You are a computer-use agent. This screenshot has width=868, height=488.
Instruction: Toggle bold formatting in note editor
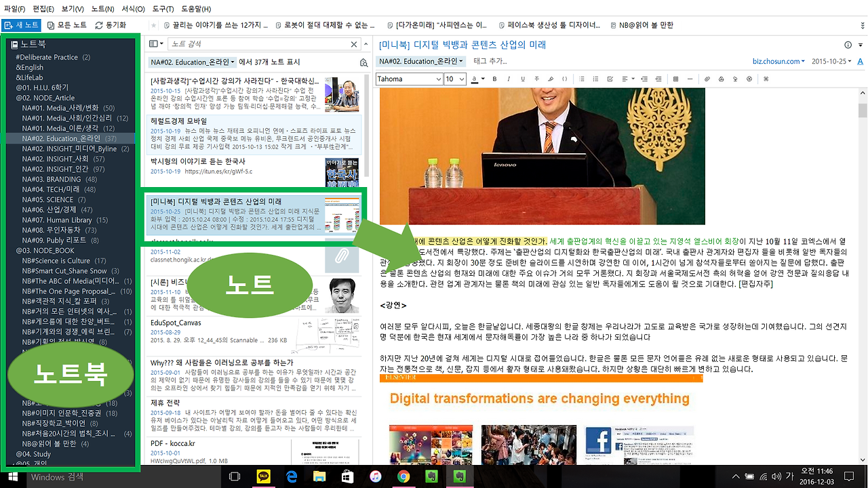(x=495, y=79)
